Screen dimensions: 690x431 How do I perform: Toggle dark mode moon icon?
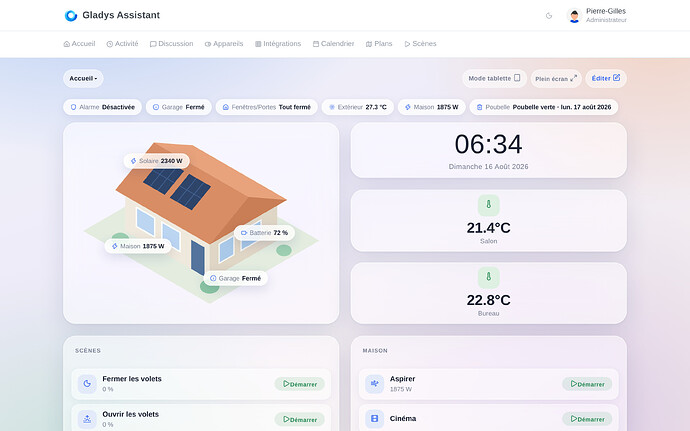point(549,16)
